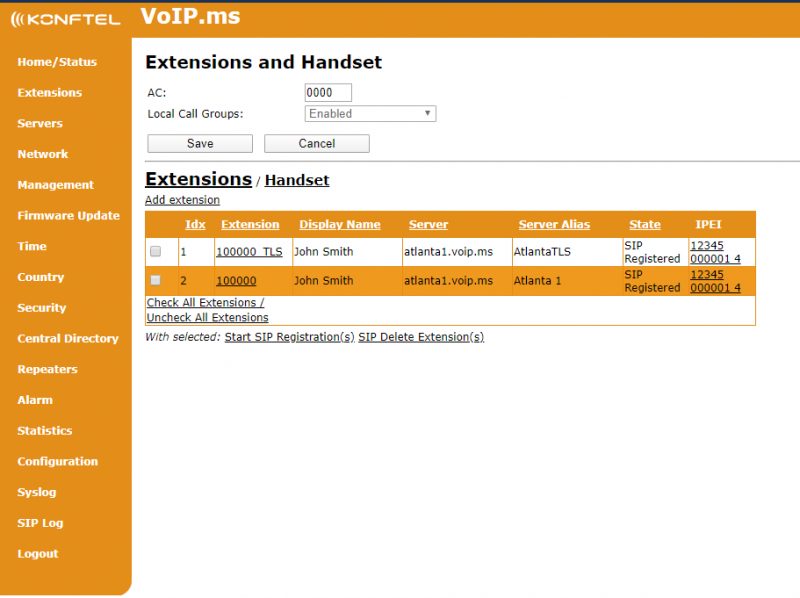Sort table by Display Name column

pos(340,225)
